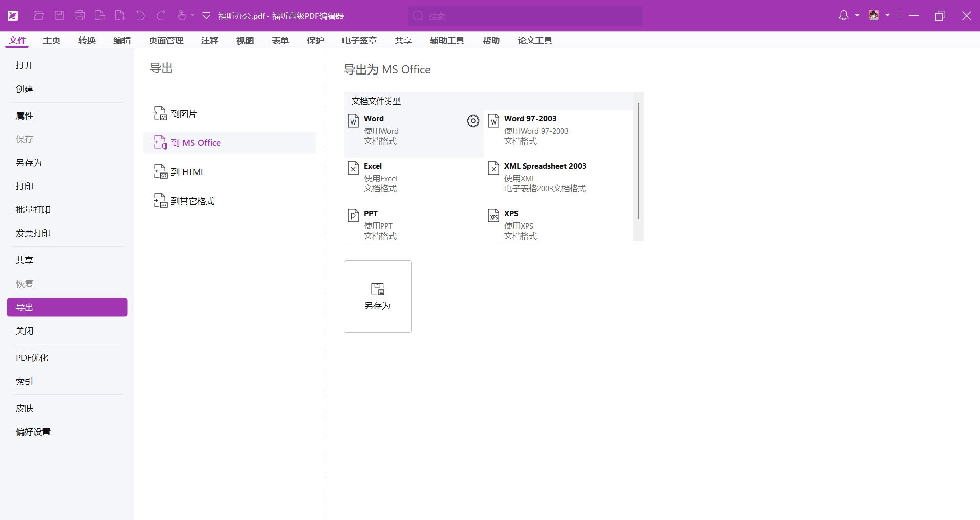Select 关闭 in the file menu
Image resolution: width=980 pixels, height=520 pixels.
coord(67,331)
